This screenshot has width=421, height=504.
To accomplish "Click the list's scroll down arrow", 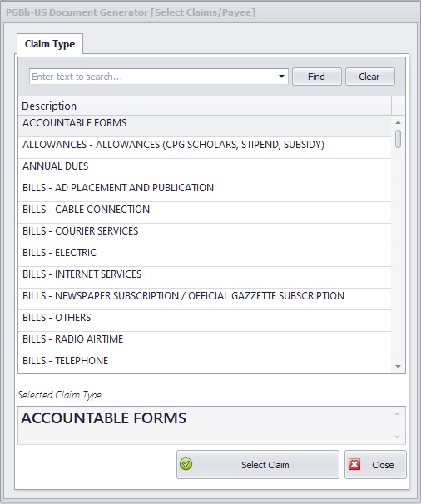I will (399, 367).
